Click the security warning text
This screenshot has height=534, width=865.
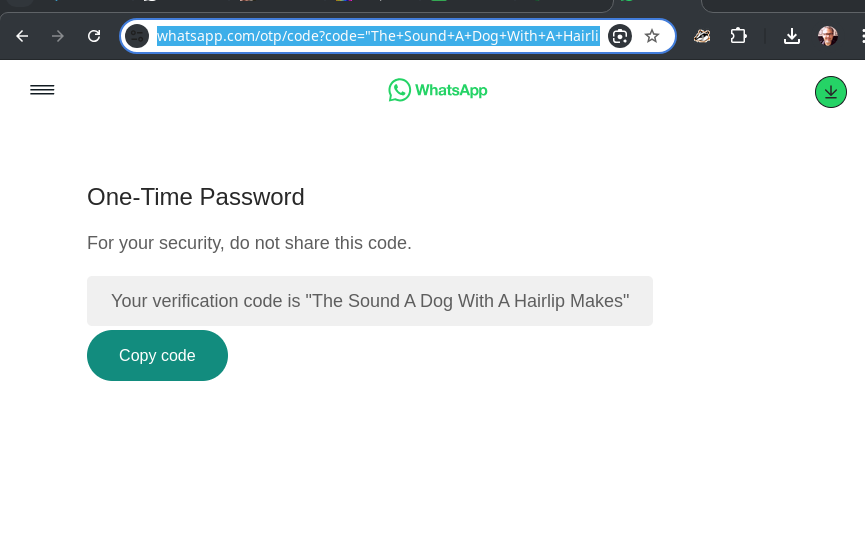(x=249, y=243)
